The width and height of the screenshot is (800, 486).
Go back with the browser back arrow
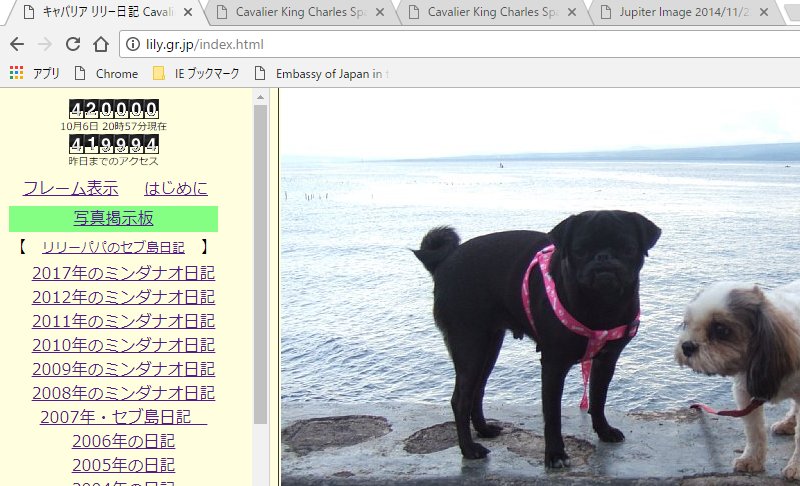17,44
